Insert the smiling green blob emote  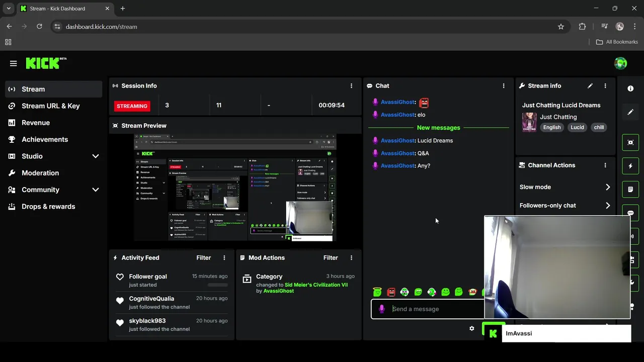pos(418,292)
